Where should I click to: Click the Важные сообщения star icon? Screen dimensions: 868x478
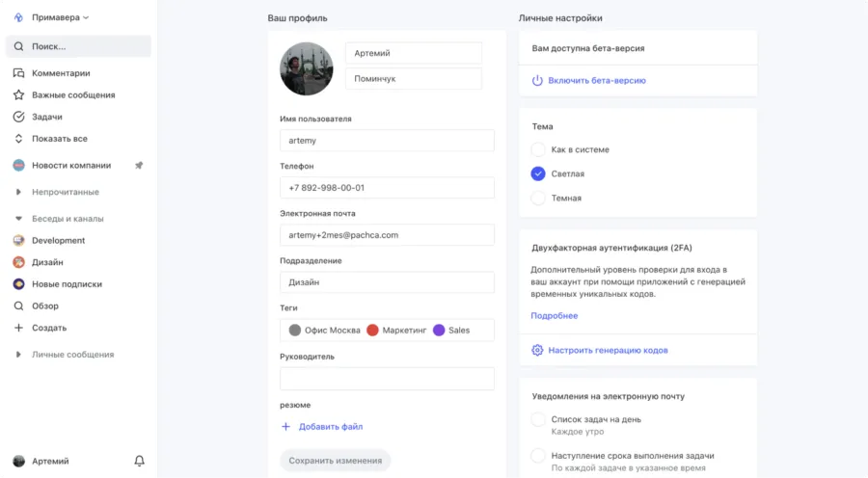tap(18, 95)
